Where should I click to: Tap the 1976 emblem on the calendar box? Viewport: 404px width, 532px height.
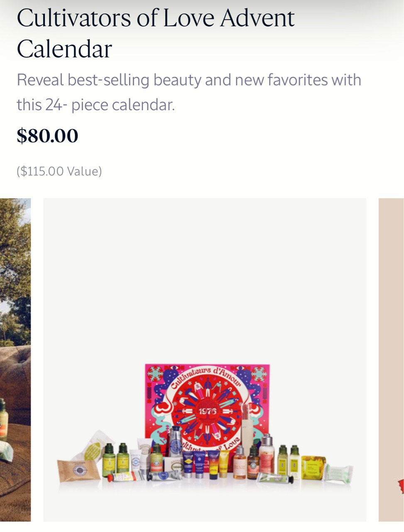point(207,411)
